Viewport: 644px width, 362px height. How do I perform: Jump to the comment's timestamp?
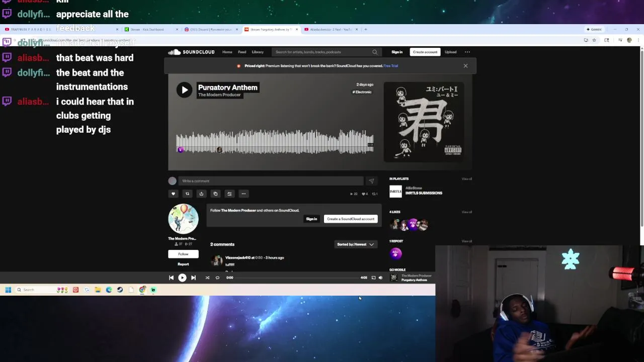[259, 257]
